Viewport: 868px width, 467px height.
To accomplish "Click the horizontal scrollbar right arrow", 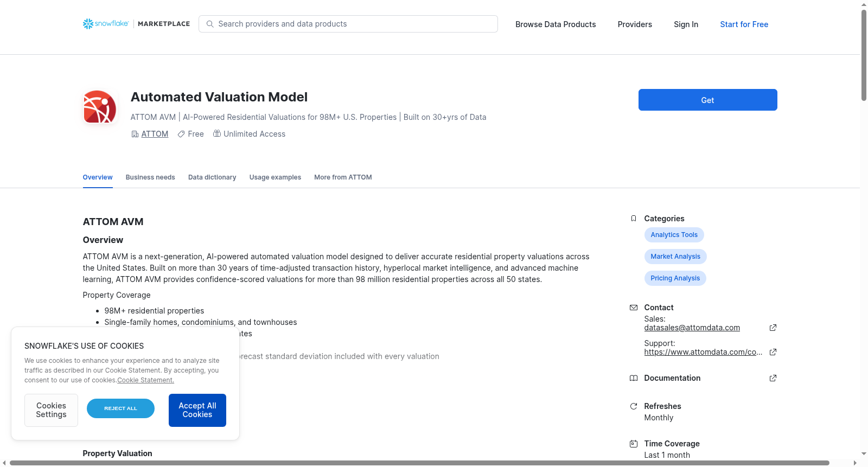I will tap(855, 463).
